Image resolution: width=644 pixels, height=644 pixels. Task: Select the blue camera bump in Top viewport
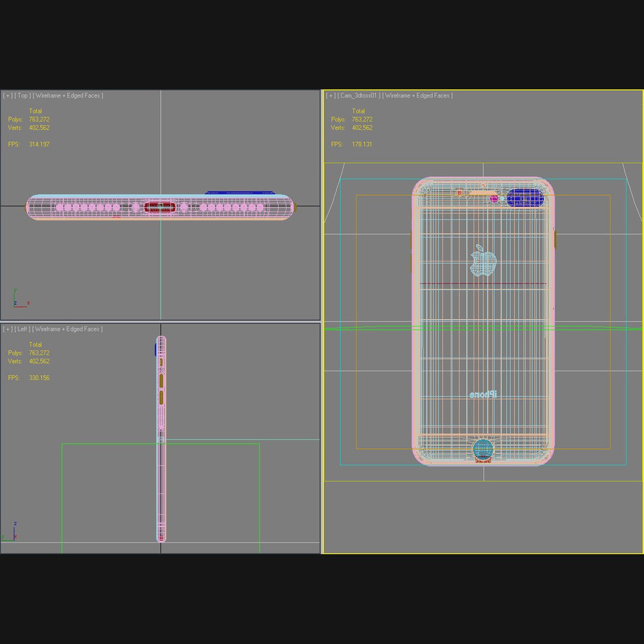click(x=240, y=192)
